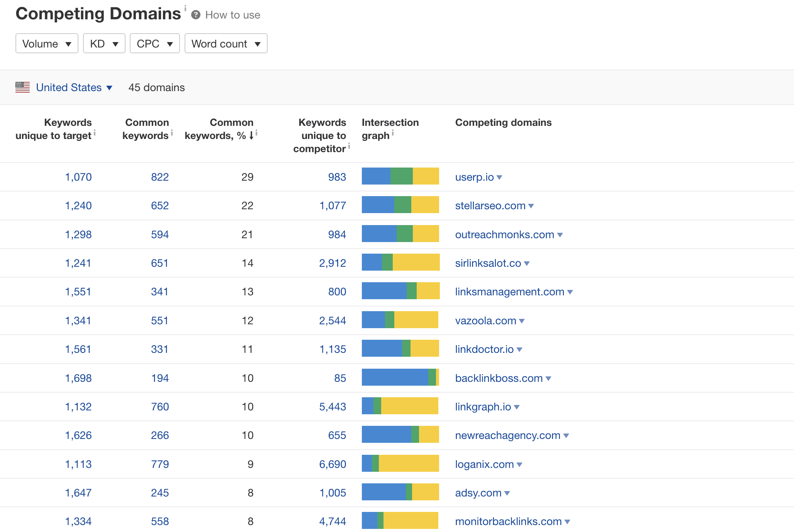The image size is (794, 532).
Task: Open the newreachagency.com domain link
Action: point(507,435)
